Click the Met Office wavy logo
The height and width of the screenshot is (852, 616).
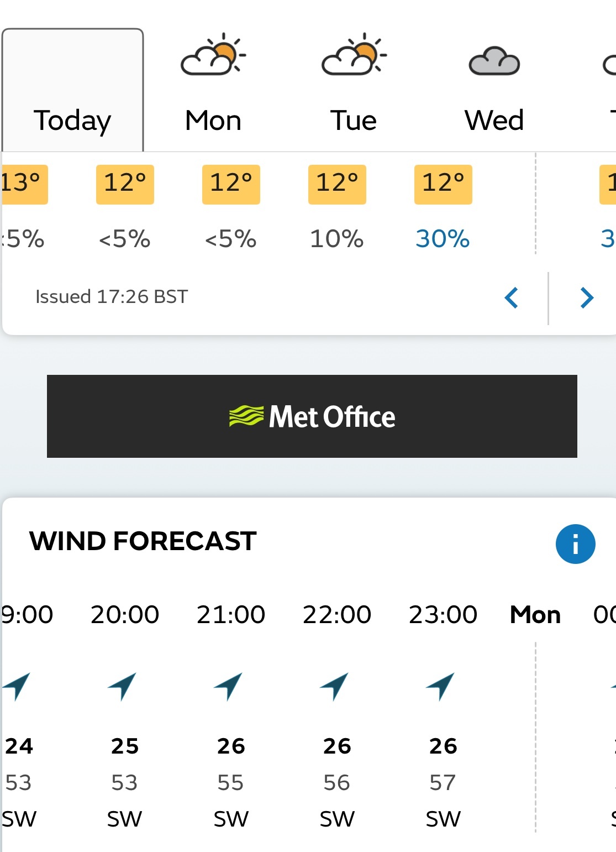[246, 416]
